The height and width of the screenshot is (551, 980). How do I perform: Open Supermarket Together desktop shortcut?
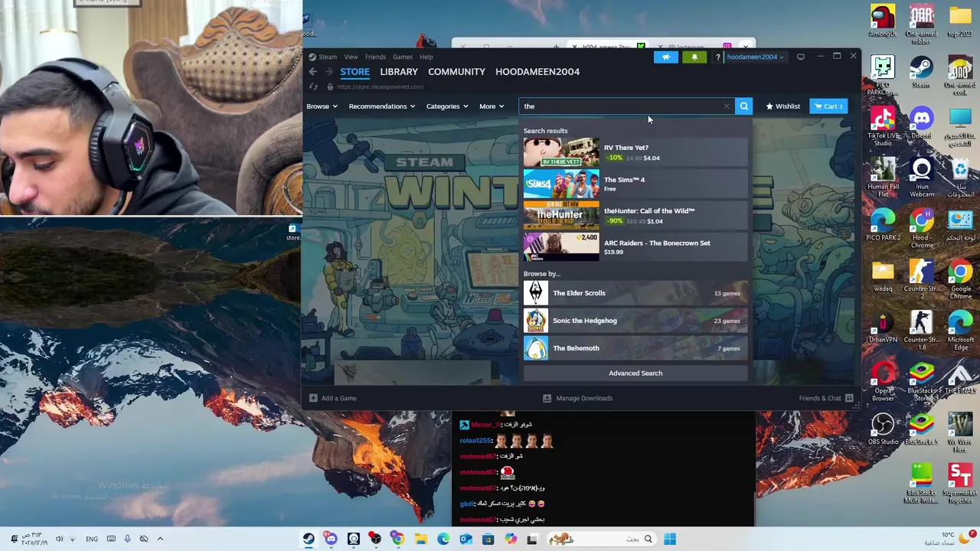point(960,484)
